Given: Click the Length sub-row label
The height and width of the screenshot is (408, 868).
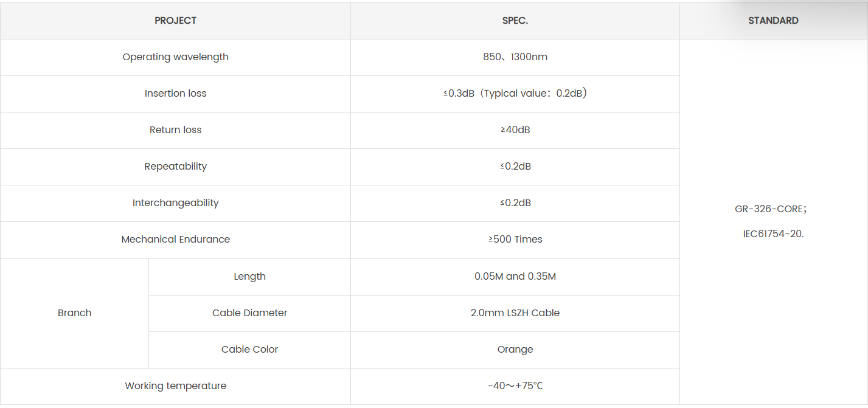Looking at the screenshot, I should [249, 277].
